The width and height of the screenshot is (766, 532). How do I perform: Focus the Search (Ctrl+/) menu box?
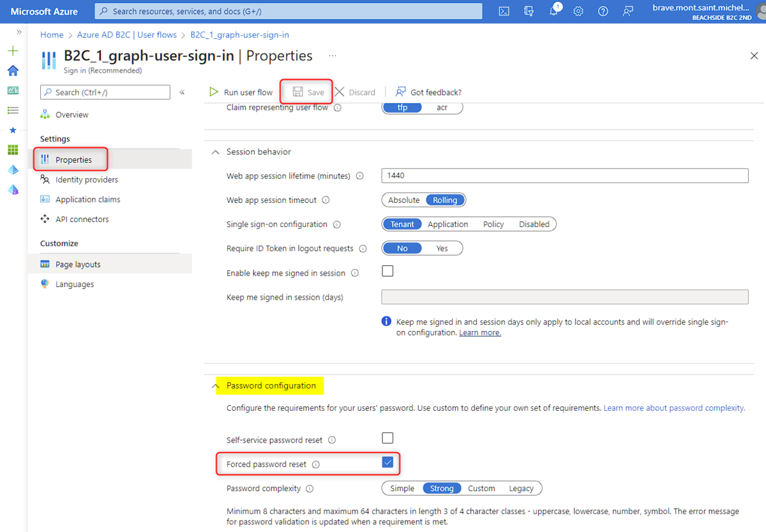105,92
